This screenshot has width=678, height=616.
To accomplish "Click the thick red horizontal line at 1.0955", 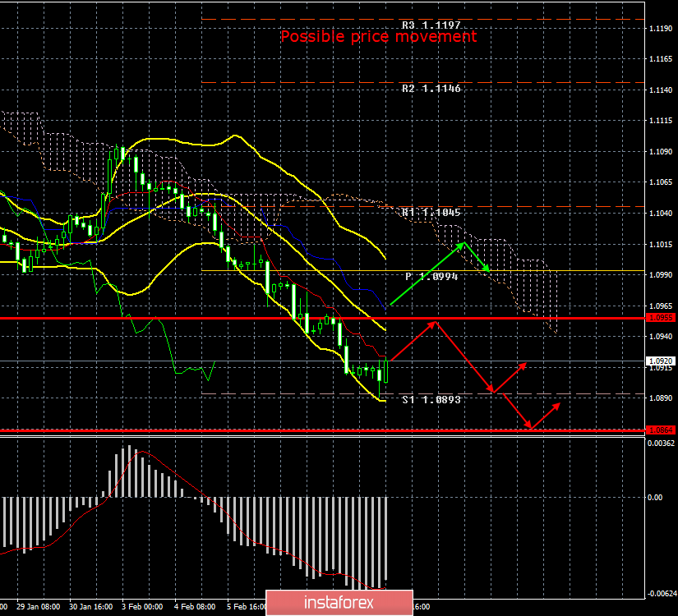I will [164, 317].
